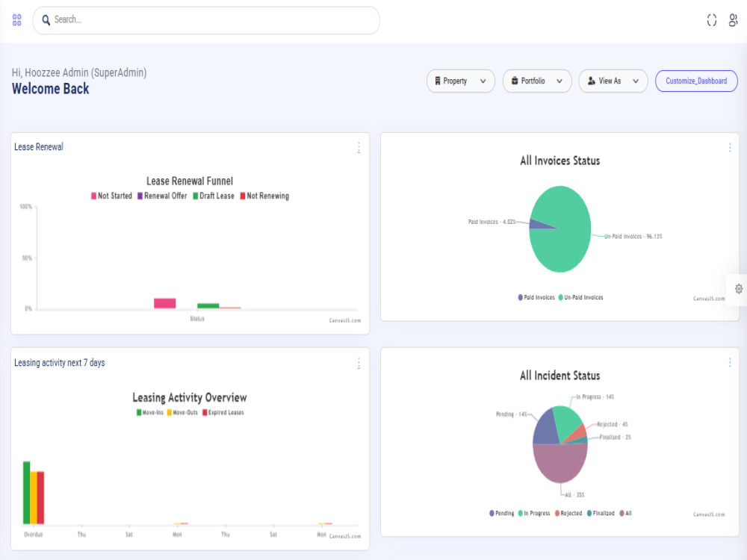Toggle Paid Invoices legend item
The width and height of the screenshot is (747, 560).
coord(536,297)
